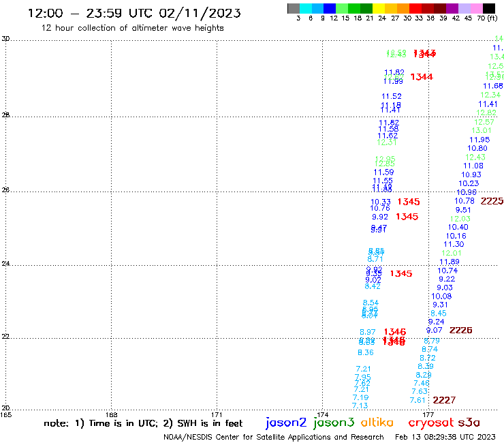Click the green wave height value 12.03
This screenshot has height=443, width=504.
tap(460, 219)
